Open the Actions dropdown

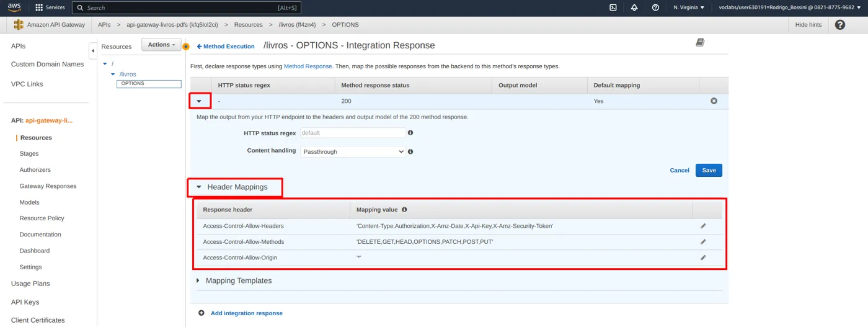(161, 45)
